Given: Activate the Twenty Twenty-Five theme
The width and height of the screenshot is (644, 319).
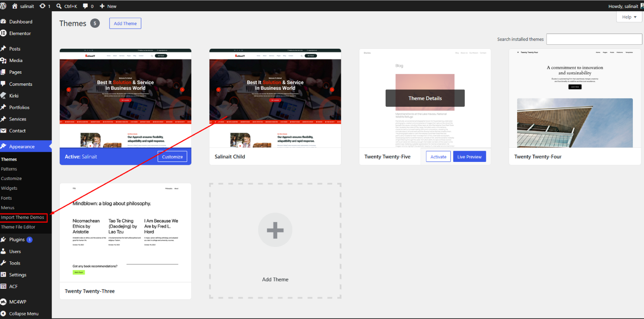Looking at the screenshot, I should point(438,157).
